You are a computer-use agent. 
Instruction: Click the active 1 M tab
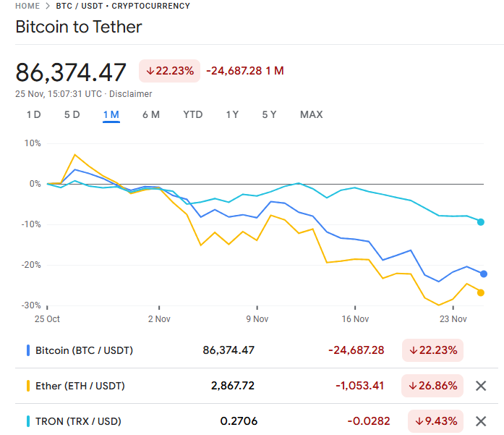pos(111,114)
